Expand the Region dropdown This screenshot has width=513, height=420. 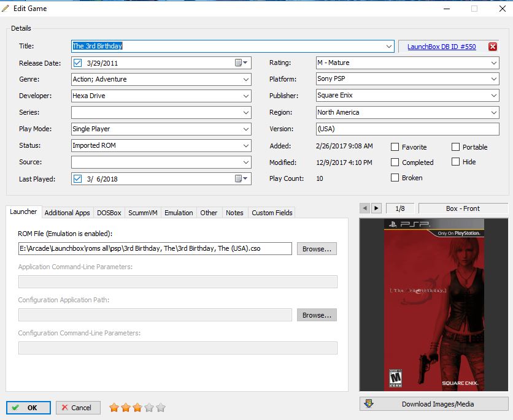tap(494, 112)
